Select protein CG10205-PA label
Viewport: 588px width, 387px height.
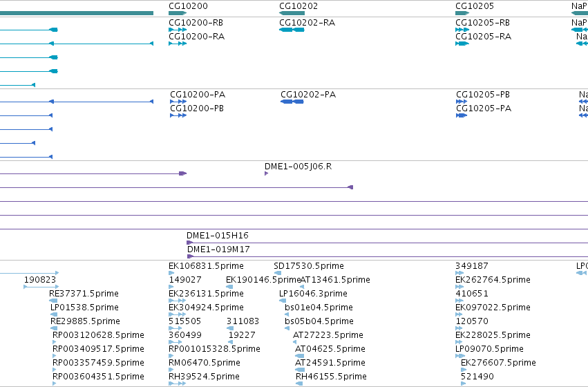[484, 108]
